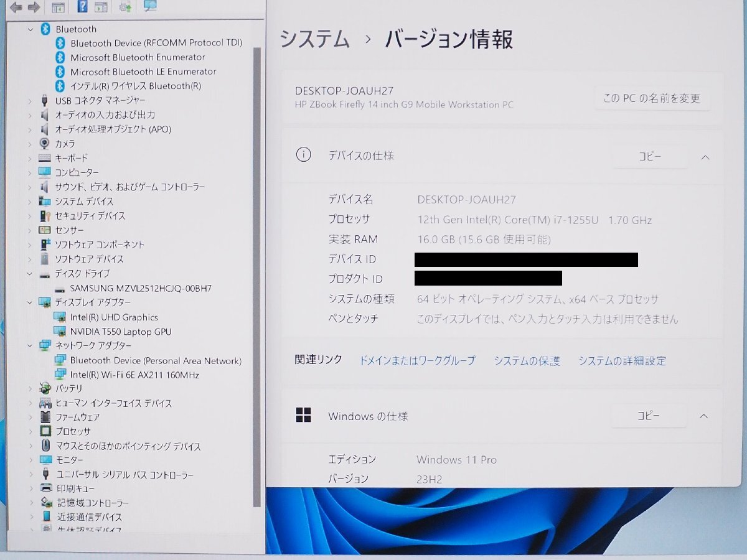Select SAMSUNG MZVL2512HCJQ-00BH7 drive
Viewport: 747px width, 560px height.
point(141,288)
